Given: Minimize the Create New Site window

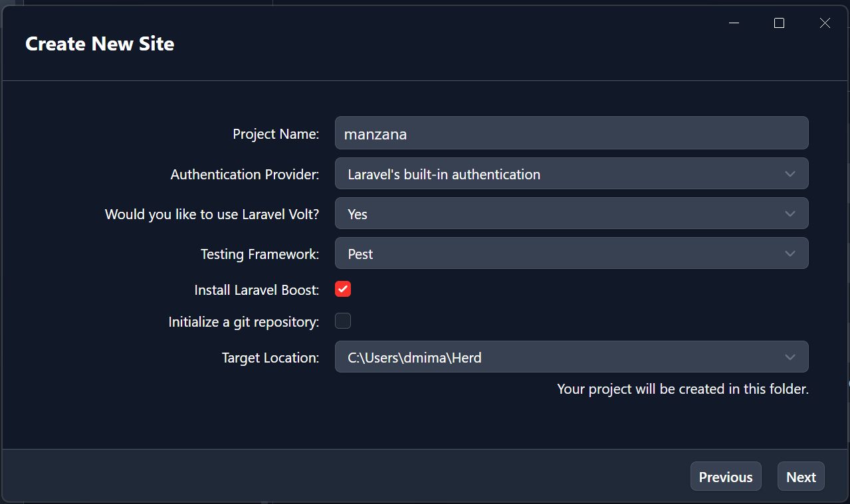Looking at the screenshot, I should coord(734,23).
